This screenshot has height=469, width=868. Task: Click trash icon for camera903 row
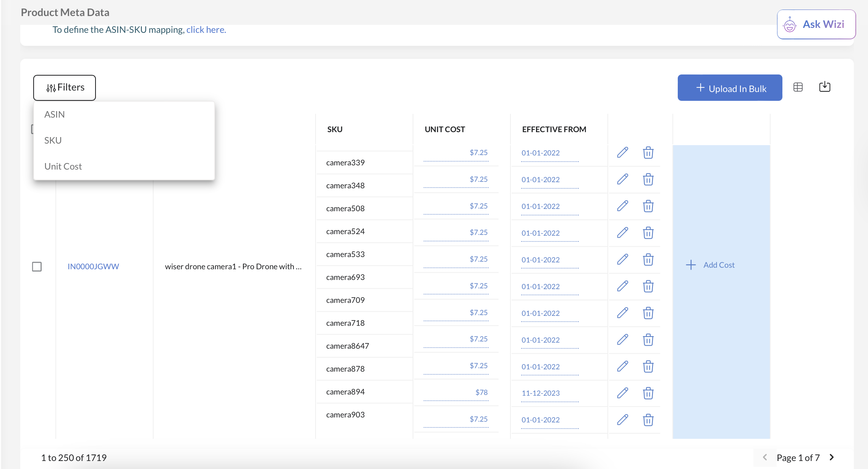point(648,420)
